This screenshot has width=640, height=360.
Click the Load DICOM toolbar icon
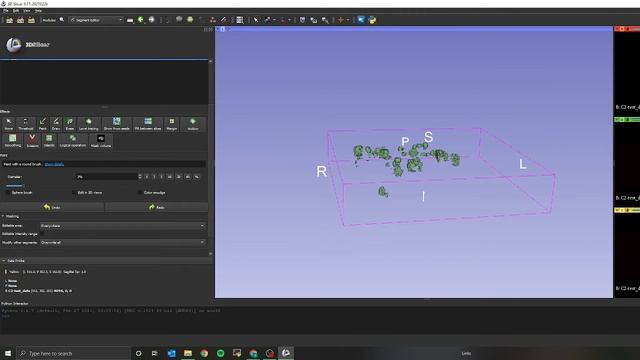tap(20, 20)
